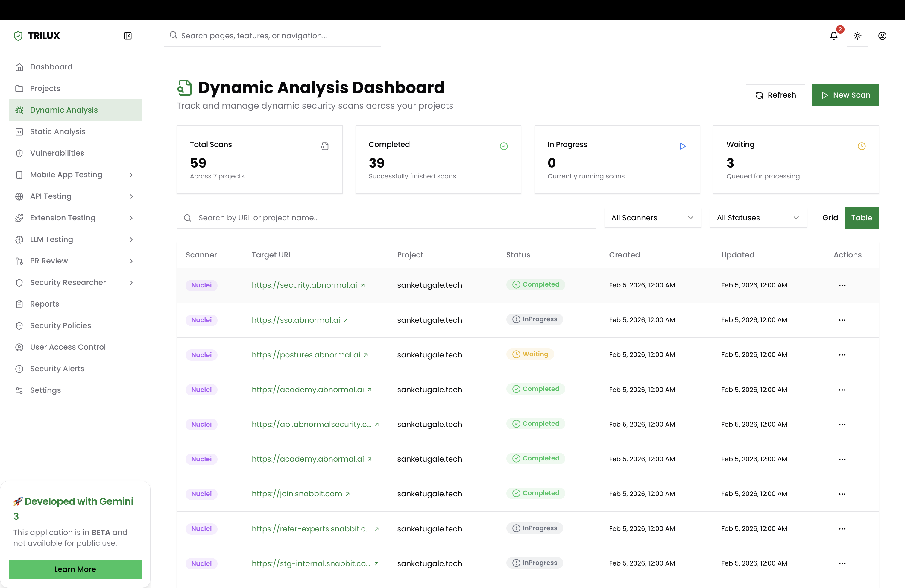This screenshot has height=588, width=905.
Task: Toggle light/dark theme sun icon
Action: 857,36
